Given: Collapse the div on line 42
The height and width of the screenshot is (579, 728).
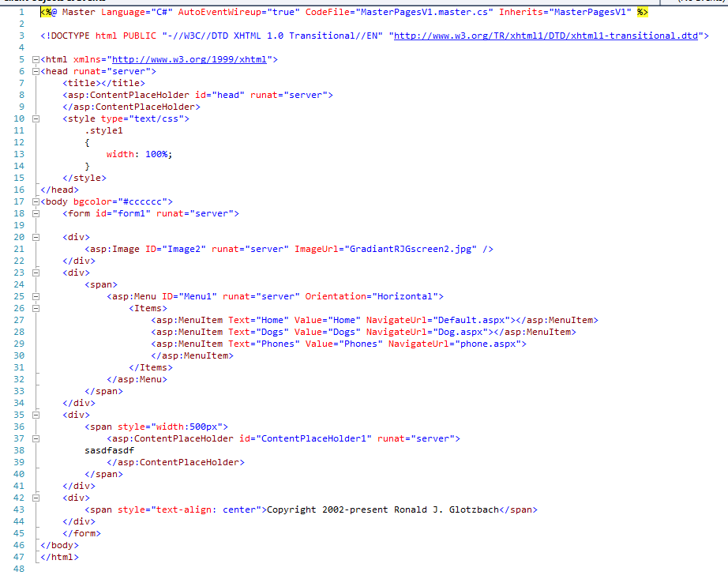Looking at the screenshot, I should [36, 498].
